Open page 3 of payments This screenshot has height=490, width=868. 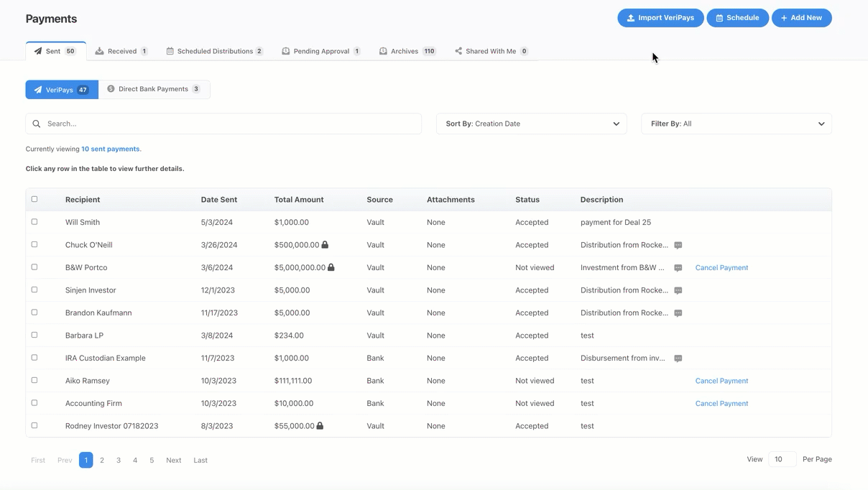tap(119, 460)
